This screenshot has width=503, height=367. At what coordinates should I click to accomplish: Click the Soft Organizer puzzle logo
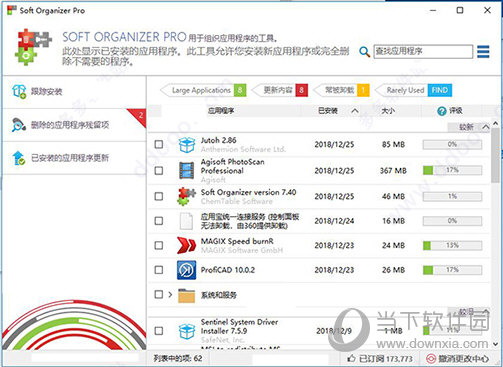(x=33, y=47)
